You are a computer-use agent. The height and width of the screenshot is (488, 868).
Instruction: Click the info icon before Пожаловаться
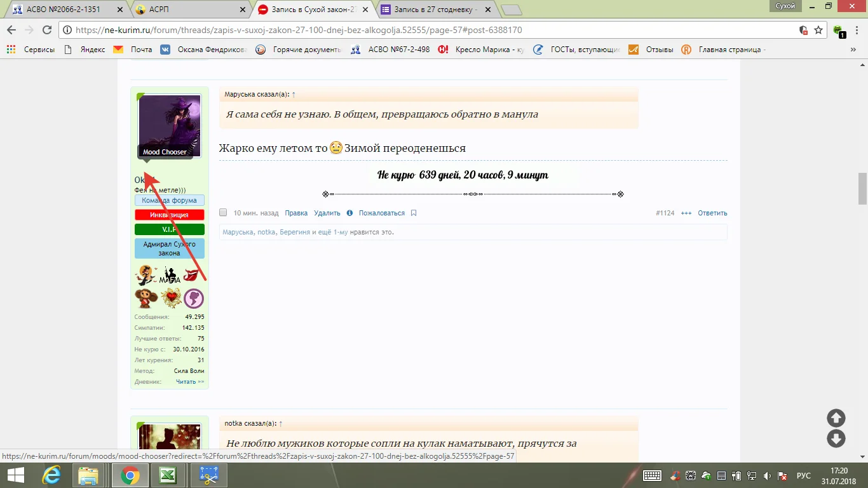[x=349, y=213]
